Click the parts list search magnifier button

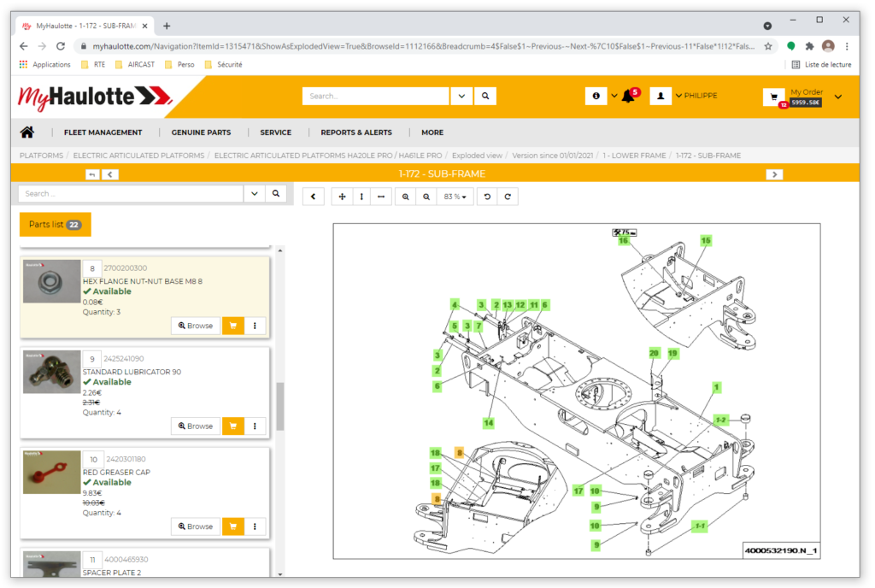(x=276, y=194)
